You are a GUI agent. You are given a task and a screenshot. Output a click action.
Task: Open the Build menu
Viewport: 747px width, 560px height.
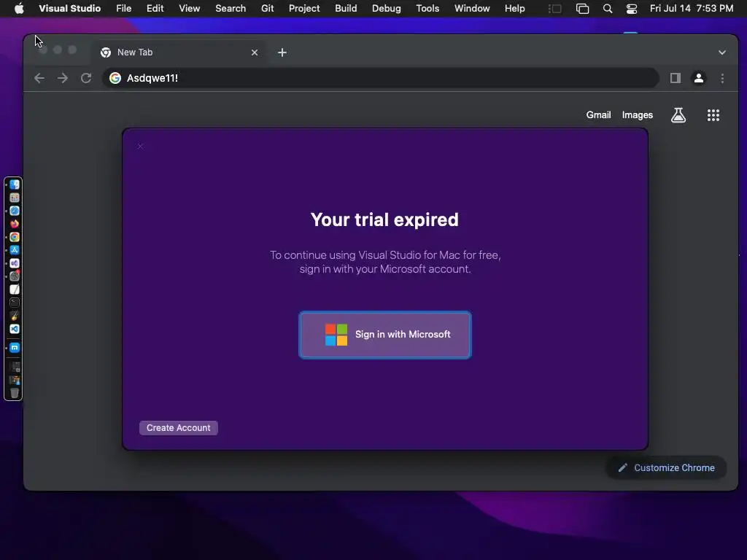point(346,9)
